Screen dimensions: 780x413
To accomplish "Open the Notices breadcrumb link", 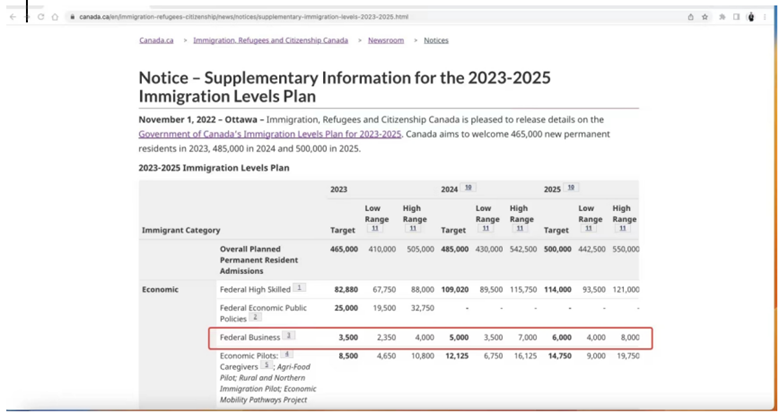I will point(436,40).
